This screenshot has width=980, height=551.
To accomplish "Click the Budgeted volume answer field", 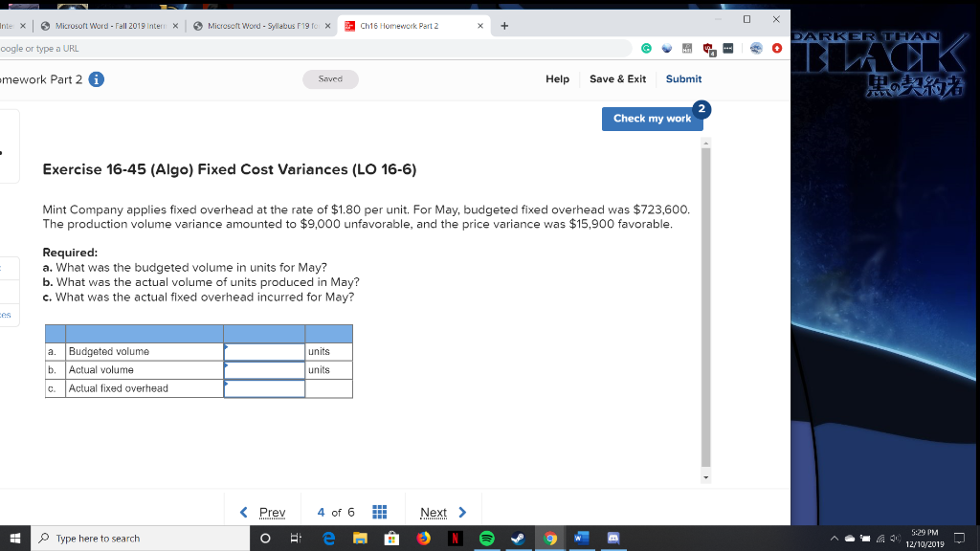I will [264, 351].
